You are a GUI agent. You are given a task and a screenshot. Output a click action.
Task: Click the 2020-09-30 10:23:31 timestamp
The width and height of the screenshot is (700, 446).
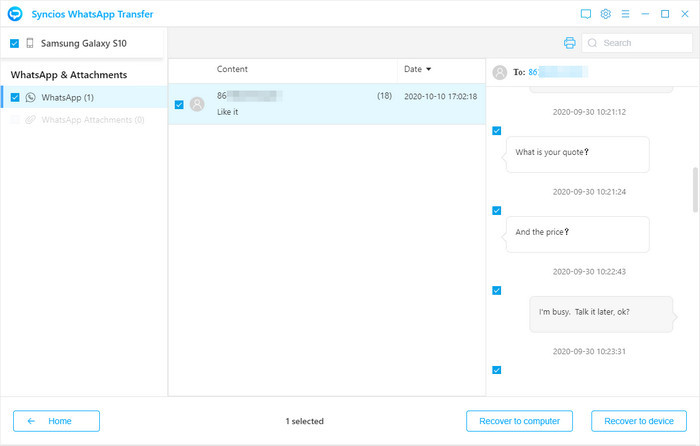[x=589, y=352]
